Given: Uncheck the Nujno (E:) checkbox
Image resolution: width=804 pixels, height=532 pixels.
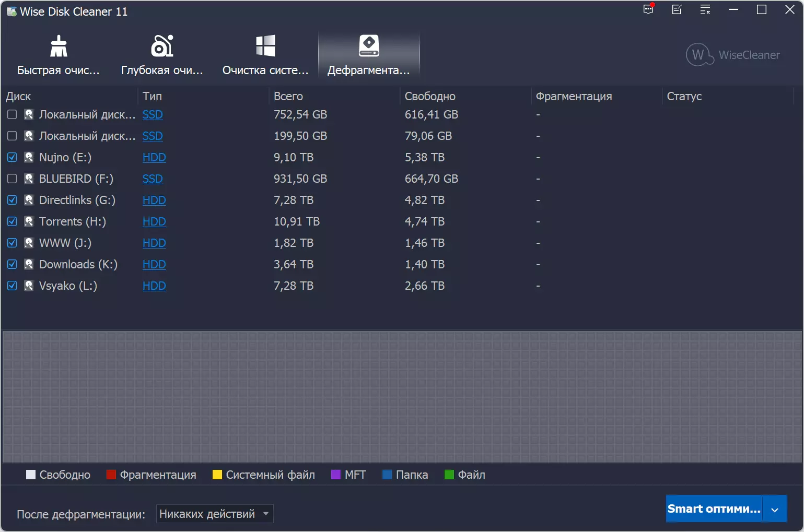Looking at the screenshot, I should tap(12, 157).
